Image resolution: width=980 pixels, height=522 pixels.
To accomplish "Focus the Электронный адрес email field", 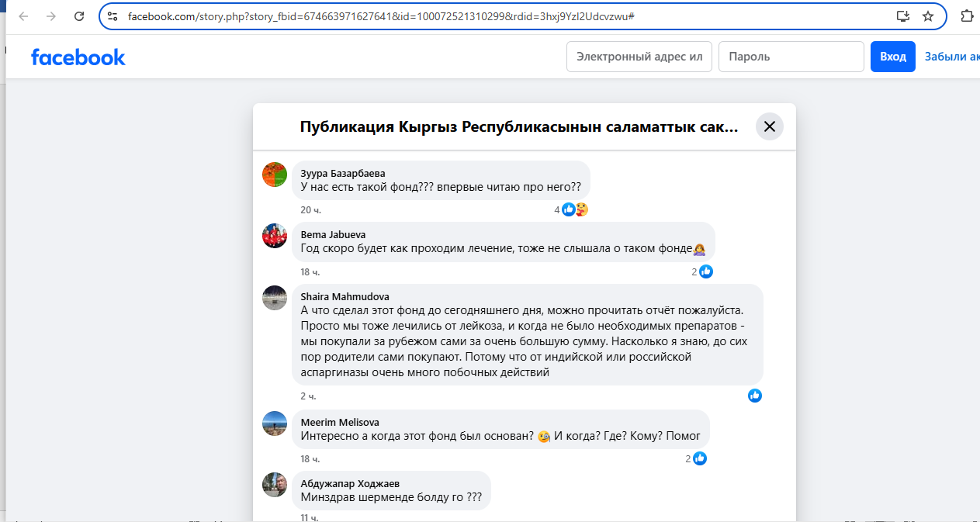I will click(x=639, y=57).
